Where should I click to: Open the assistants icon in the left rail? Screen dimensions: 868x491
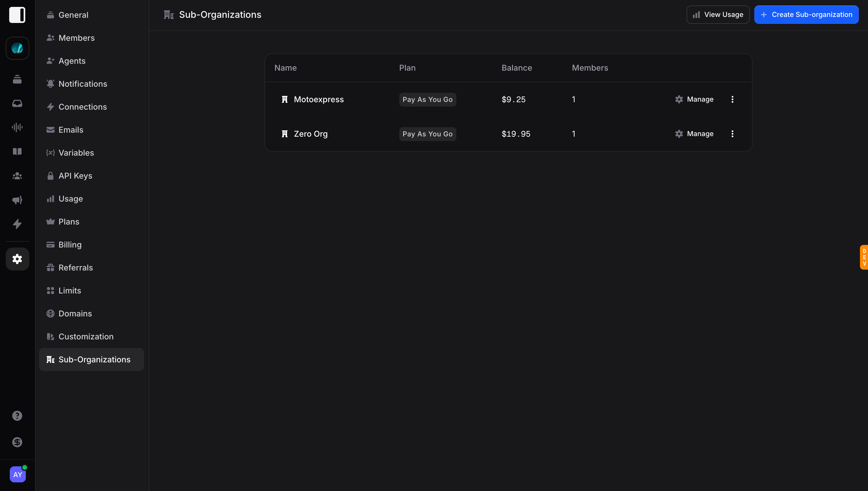[17, 80]
